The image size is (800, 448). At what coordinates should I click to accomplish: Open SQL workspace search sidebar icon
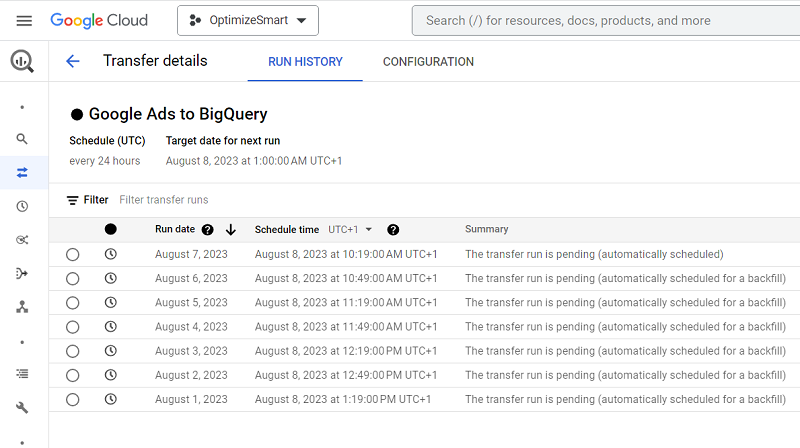pyautogui.click(x=22, y=139)
